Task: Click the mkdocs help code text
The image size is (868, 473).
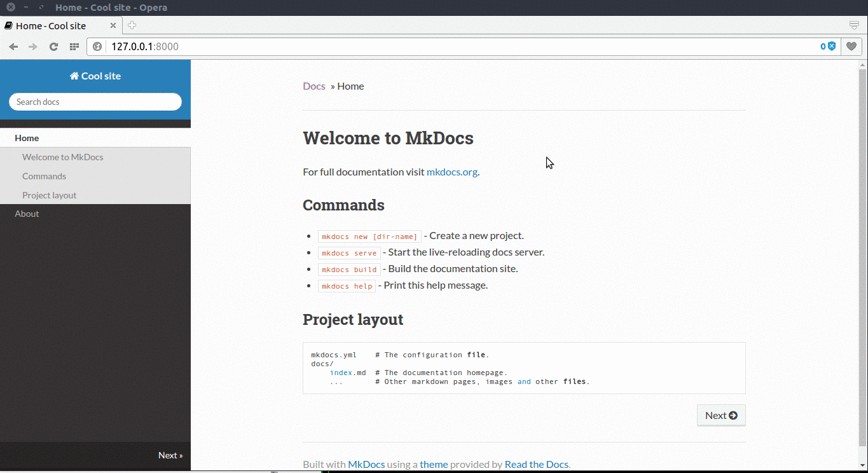Action: (347, 286)
